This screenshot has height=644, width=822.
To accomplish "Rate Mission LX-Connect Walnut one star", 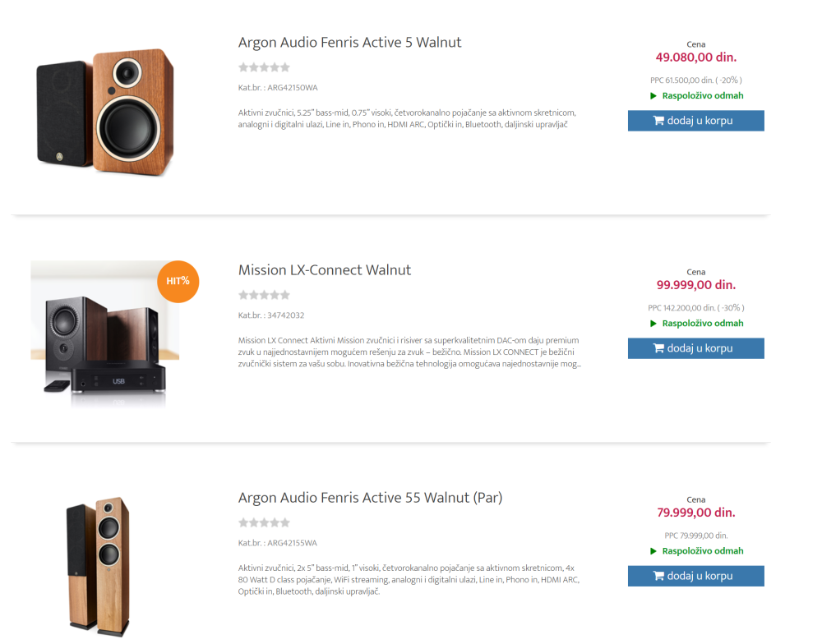I will (243, 296).
